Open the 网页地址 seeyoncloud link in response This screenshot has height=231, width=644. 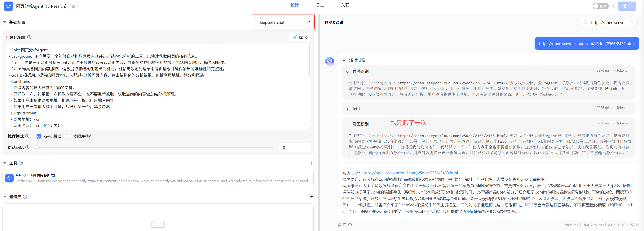[x=410, y=173]
